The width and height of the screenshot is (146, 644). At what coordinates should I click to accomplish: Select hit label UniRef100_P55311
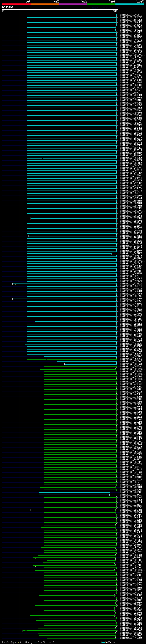coord(131,286)
